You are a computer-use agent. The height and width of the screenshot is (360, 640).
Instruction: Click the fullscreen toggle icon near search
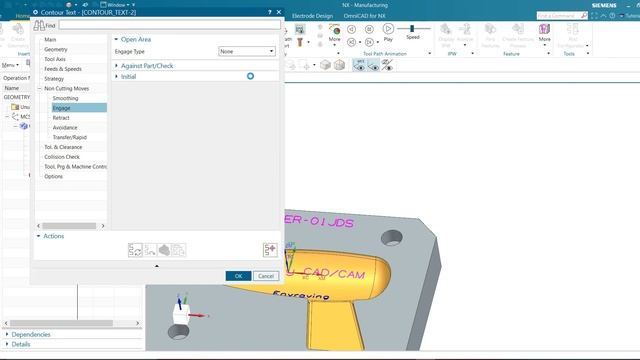tap(594, 16)
